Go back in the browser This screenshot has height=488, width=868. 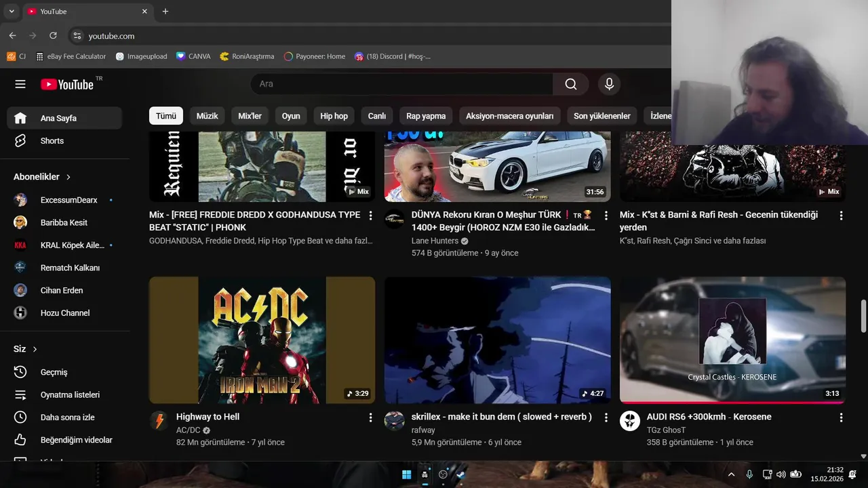tap(12, 35)
